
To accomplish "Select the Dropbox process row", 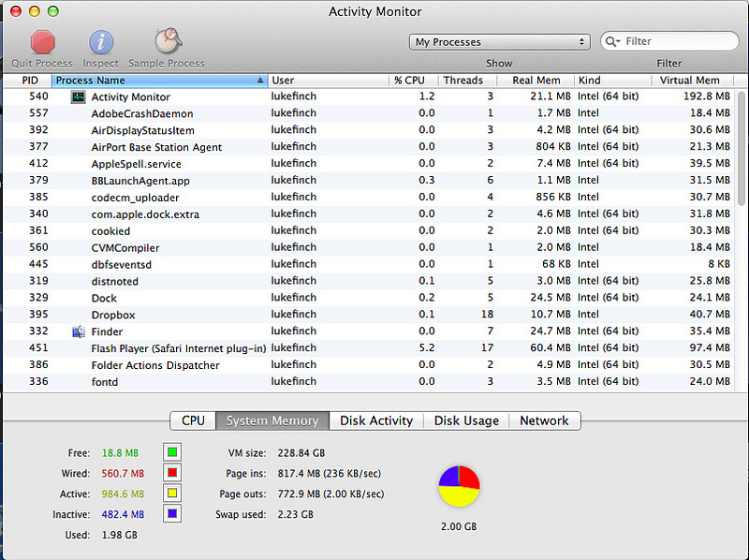I will [368, 315].
